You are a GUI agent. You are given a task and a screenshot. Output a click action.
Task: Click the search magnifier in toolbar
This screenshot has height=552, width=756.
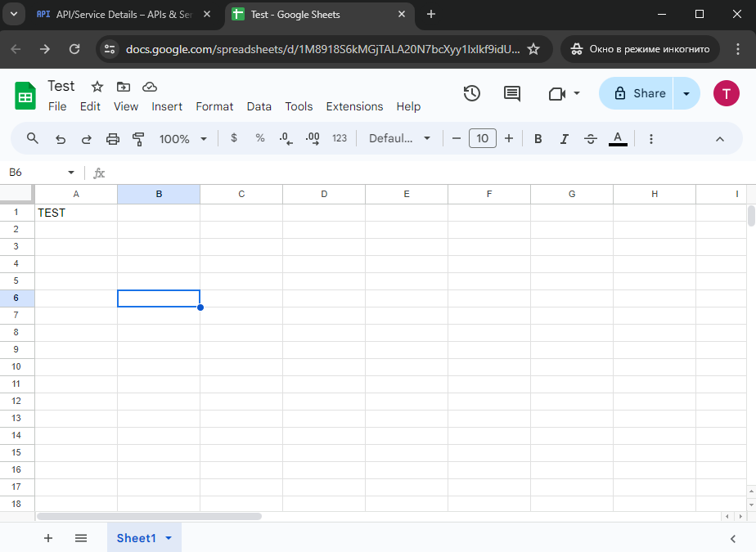tap(33, 139)
